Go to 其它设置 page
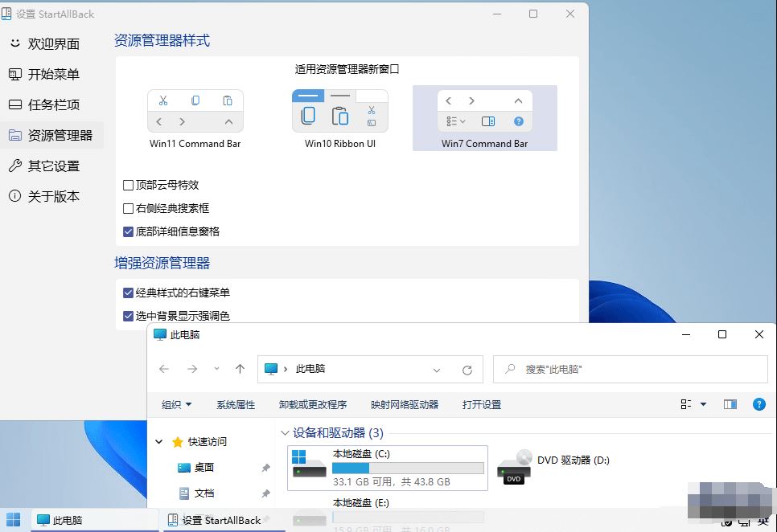 [x=53, y=166]
